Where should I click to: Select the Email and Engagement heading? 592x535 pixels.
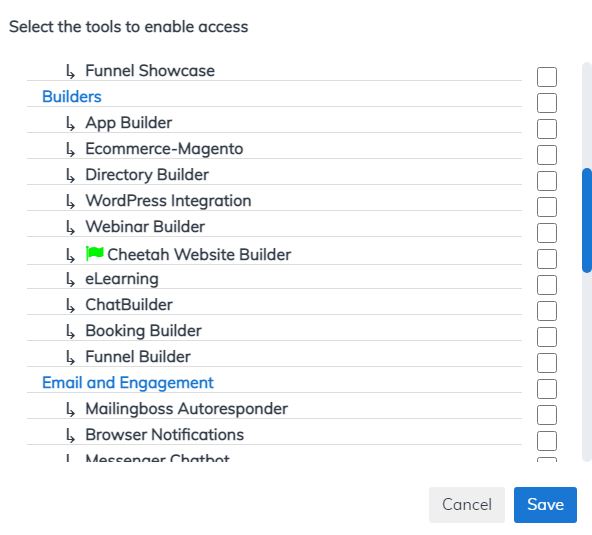[128, 383]
